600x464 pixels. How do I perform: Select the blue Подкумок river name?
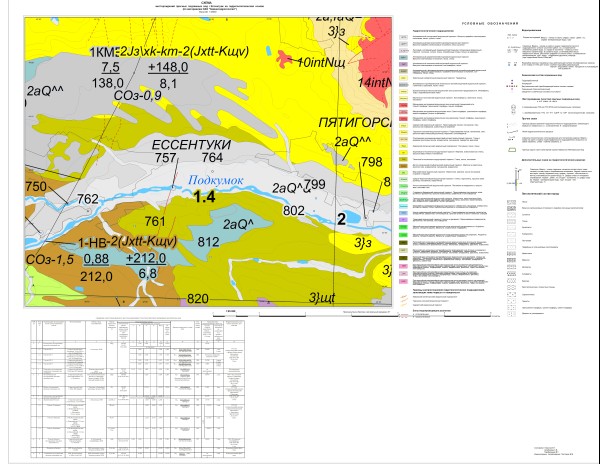(x=216, y=180)
